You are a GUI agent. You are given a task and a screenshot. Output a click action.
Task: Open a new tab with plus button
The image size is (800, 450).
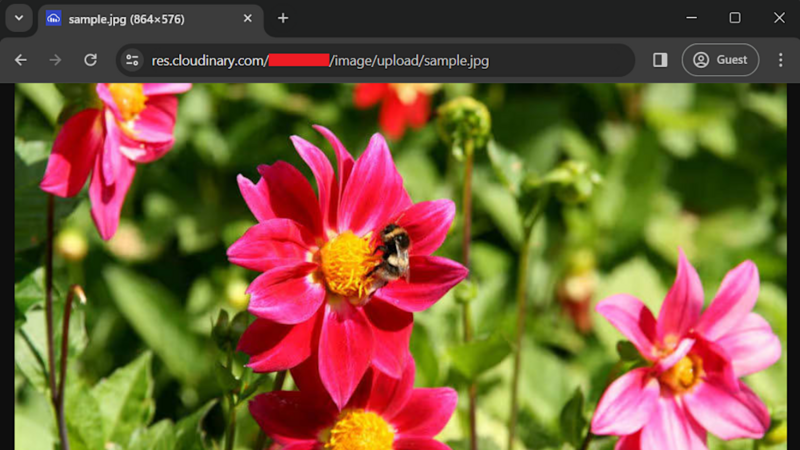(283, 18)
